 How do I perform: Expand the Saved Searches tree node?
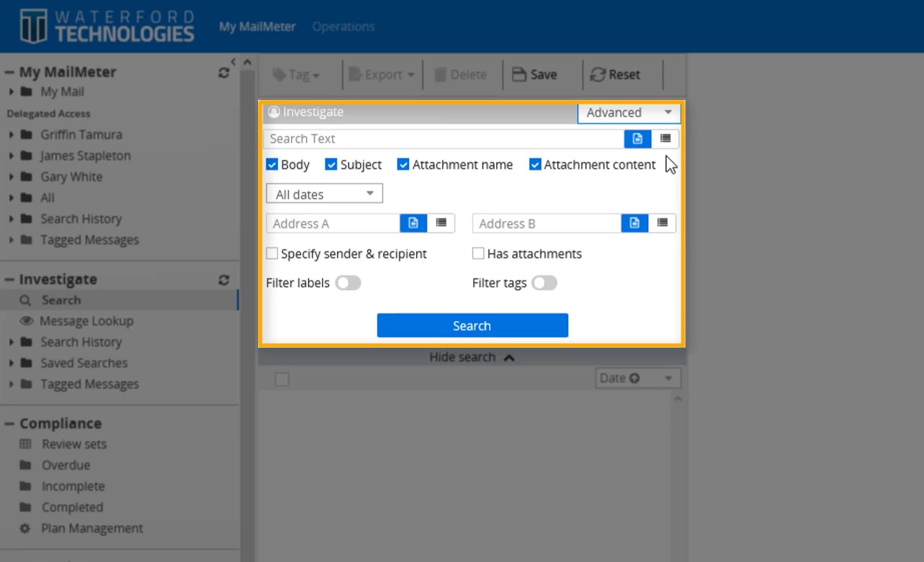pos(11,363)
